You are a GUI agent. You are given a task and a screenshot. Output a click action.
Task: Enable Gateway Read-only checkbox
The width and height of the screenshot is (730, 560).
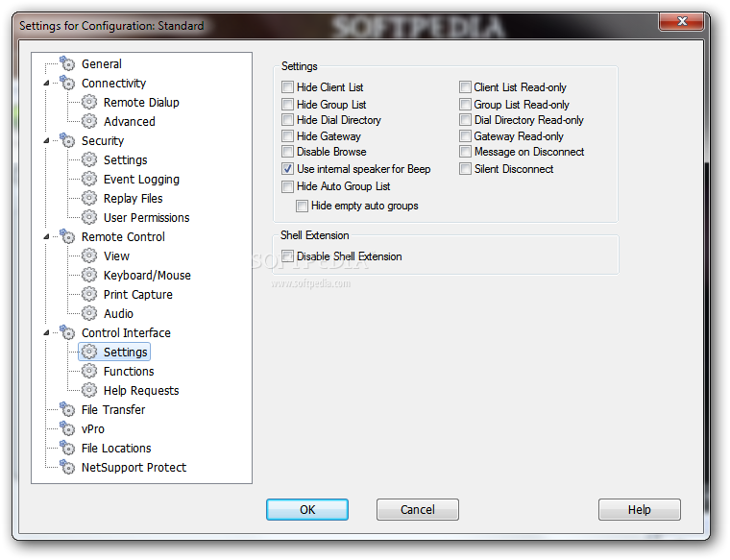tap(465, 136)
